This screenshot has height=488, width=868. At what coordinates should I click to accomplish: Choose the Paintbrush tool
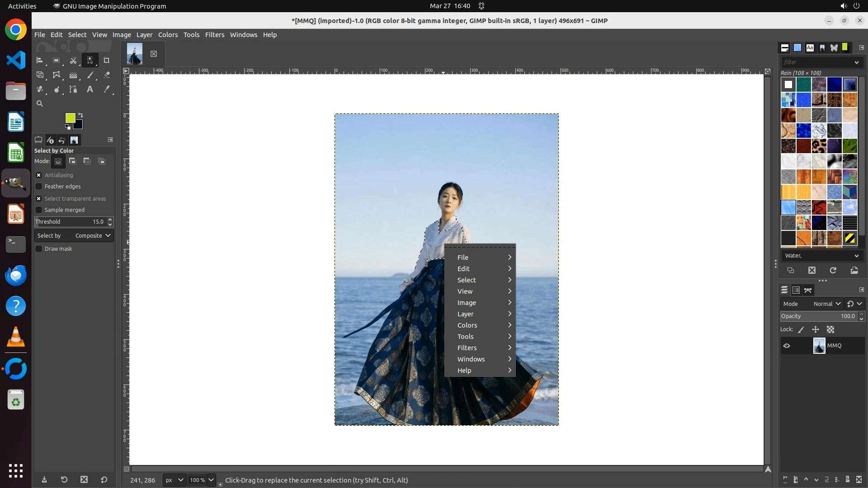click(90, 75)
